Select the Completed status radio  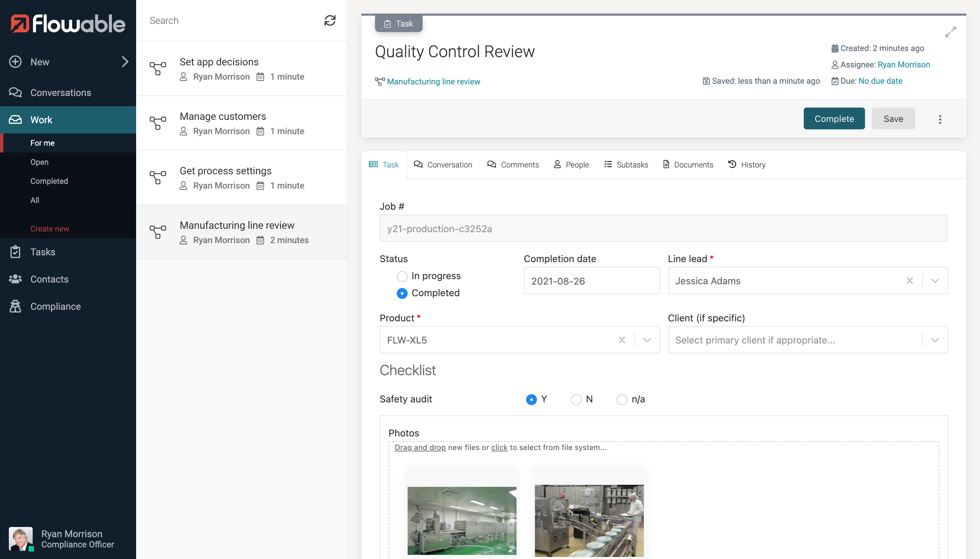pyautogui.click(x=402, y=293)
